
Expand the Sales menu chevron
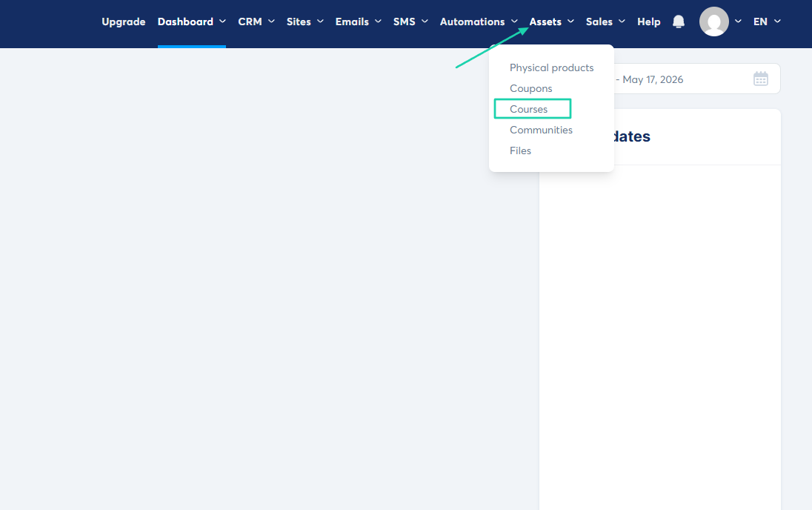(x=622, y=21)
